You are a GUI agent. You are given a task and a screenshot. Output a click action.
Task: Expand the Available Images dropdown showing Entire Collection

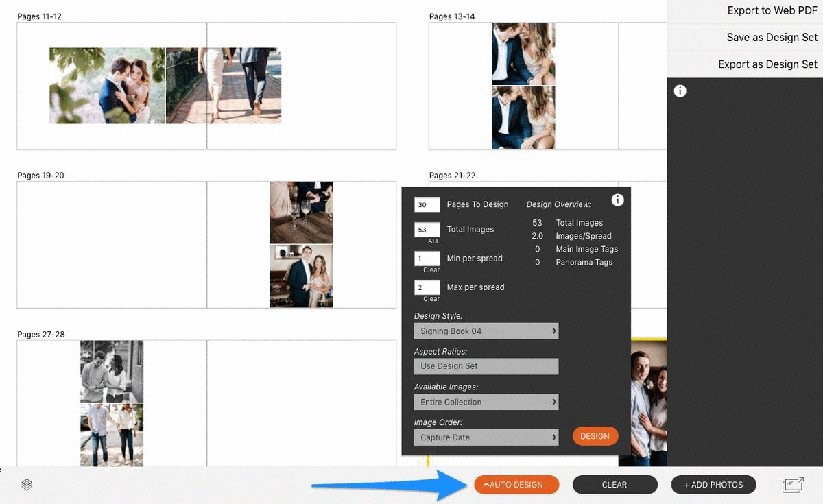(x=486, y=402)
